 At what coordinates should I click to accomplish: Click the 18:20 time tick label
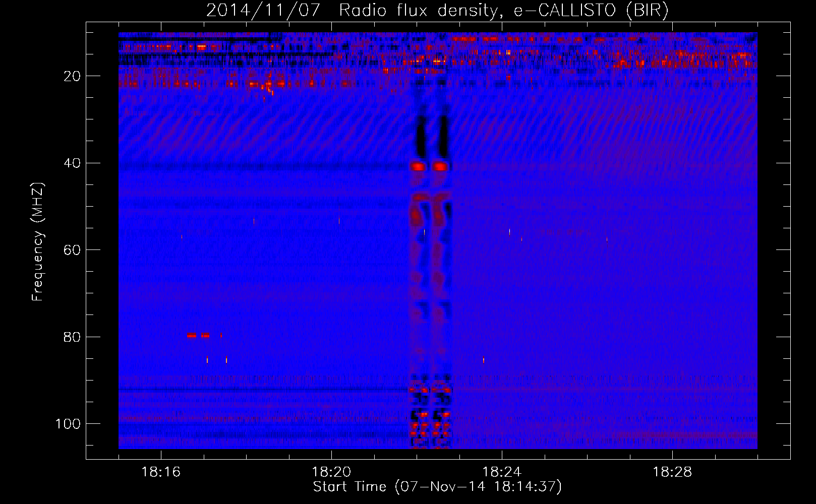[x=331, y=472]
